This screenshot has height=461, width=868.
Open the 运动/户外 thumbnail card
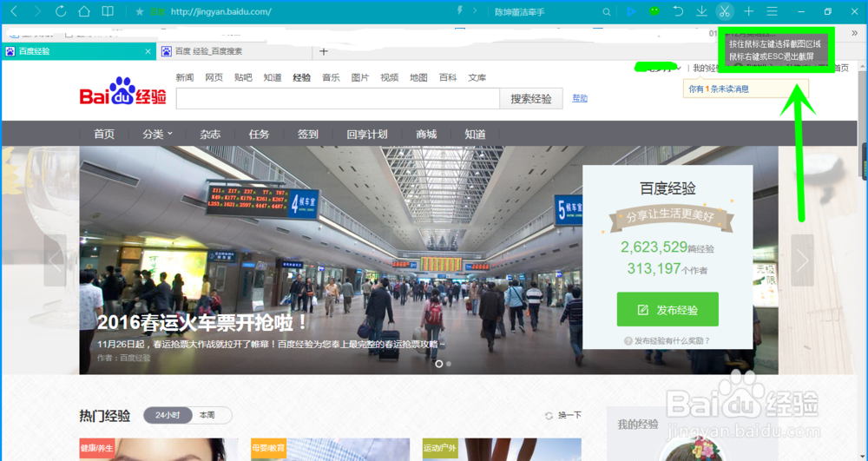tap(501, 450)
